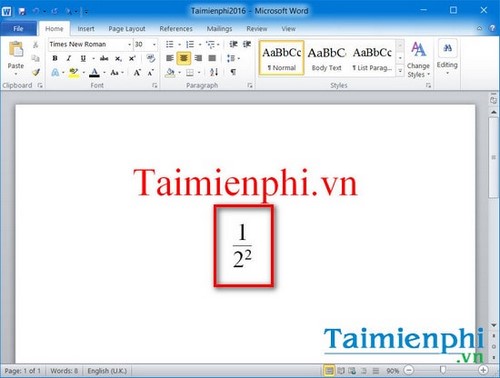The height and width of the screenshot is (378, 500).
Task: Toggle Print Layout view in status bar
Action: click(329, 370)
